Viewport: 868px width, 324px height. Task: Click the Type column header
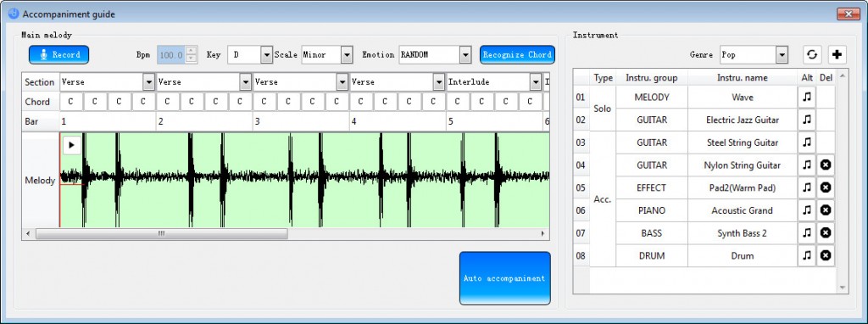(603, 77)
